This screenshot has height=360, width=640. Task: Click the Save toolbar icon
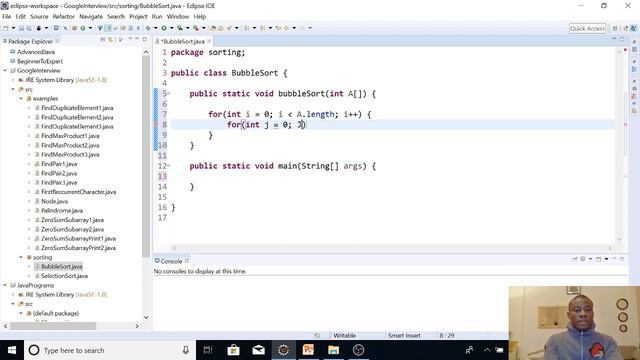coord(21,28)
